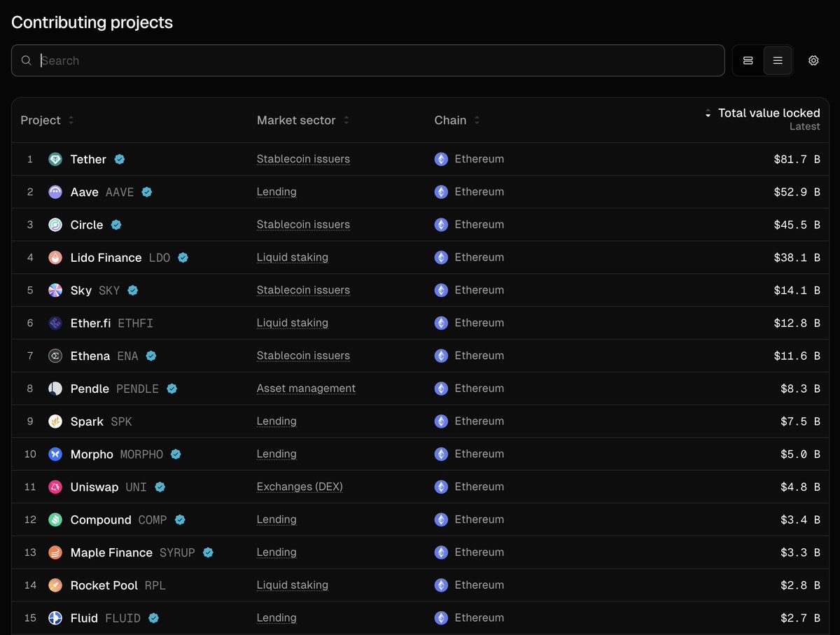Sort table by Market sector column

pos(303,120)
